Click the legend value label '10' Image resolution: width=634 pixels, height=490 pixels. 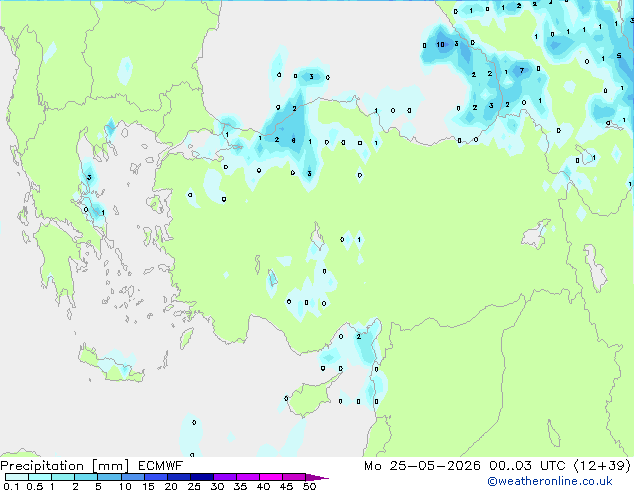[x=125, y=486]
